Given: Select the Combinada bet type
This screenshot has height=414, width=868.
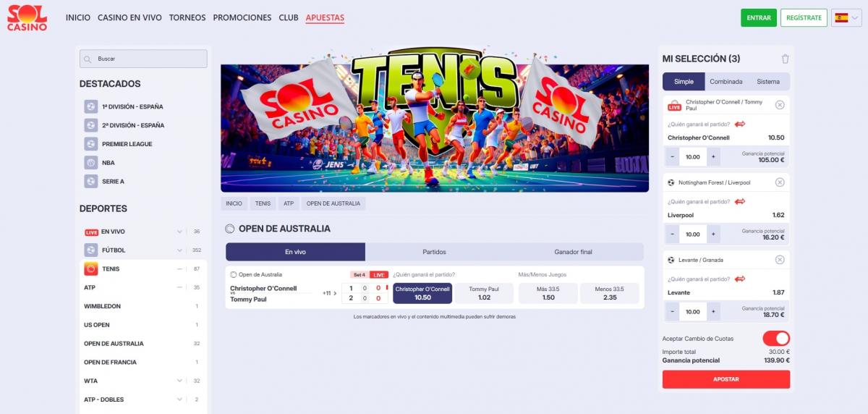Looking at the screenshot, I should point(726,82).
